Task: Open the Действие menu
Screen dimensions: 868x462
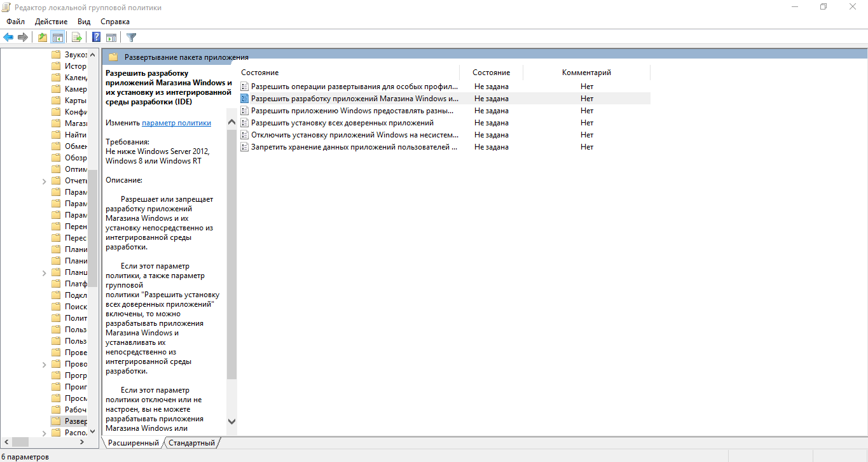Action: 51,22
